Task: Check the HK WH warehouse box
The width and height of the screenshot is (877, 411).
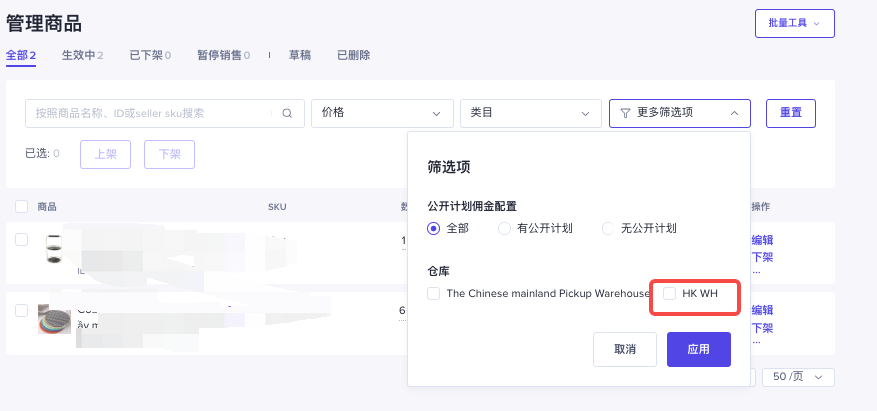Action: tap(669, 294)
